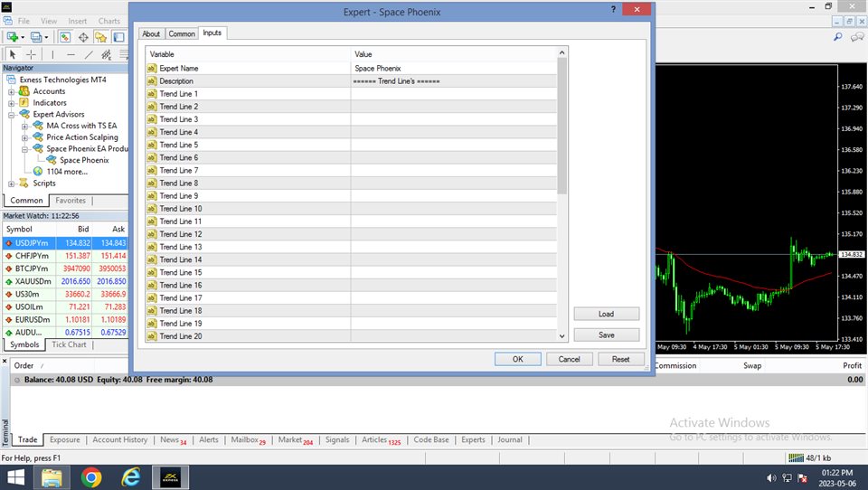Expand the Indicators tree node

(11, 103)
